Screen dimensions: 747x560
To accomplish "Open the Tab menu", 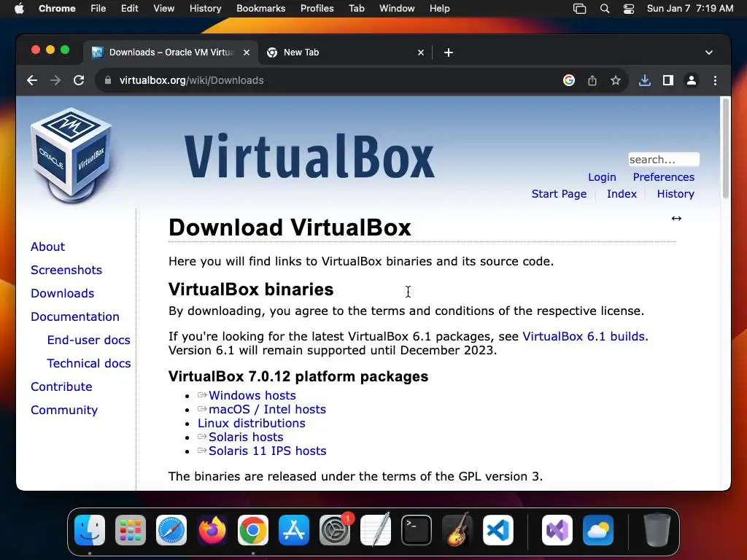I will [x=356, y=9].
